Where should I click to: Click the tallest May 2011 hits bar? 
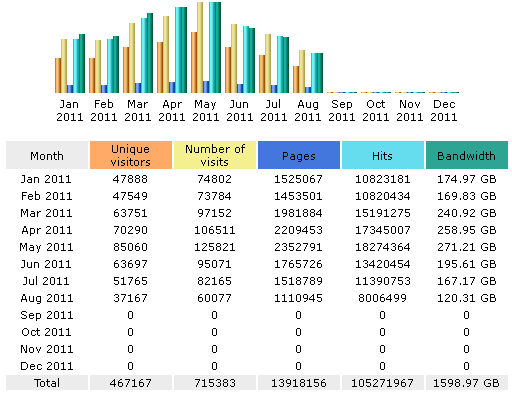pyautogui.click(x=212, y=47)
